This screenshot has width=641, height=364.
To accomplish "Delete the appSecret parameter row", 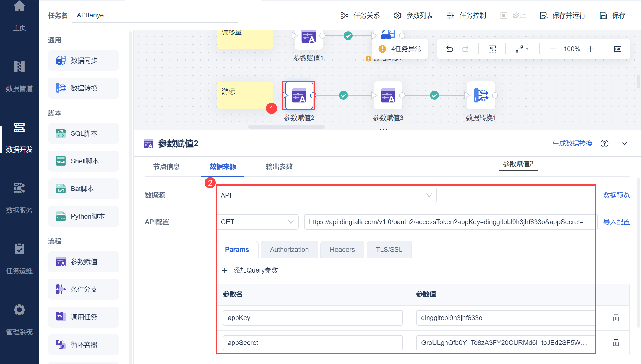I will [x=616, y=343].
